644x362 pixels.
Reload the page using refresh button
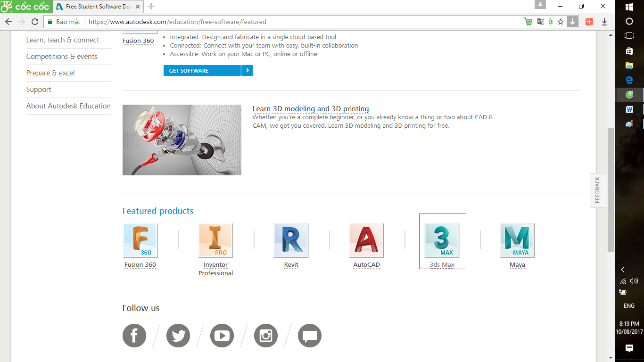pyautogui.click(x=35, y=22)
